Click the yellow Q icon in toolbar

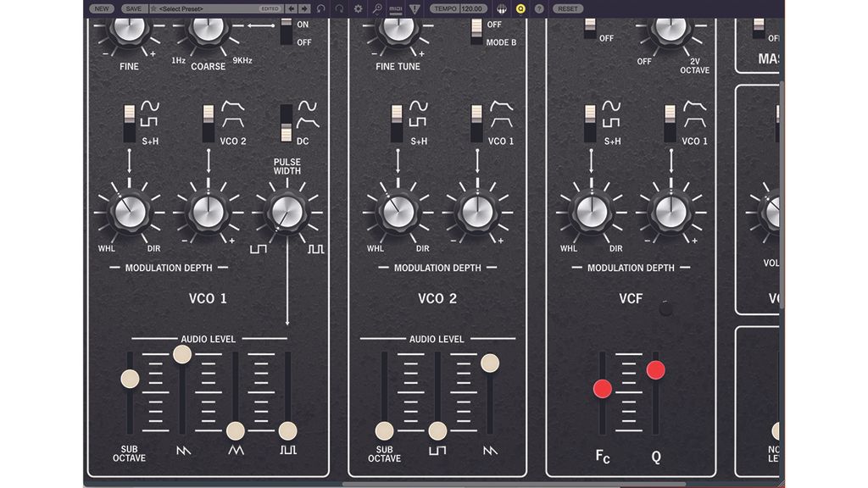pos(521,8)
